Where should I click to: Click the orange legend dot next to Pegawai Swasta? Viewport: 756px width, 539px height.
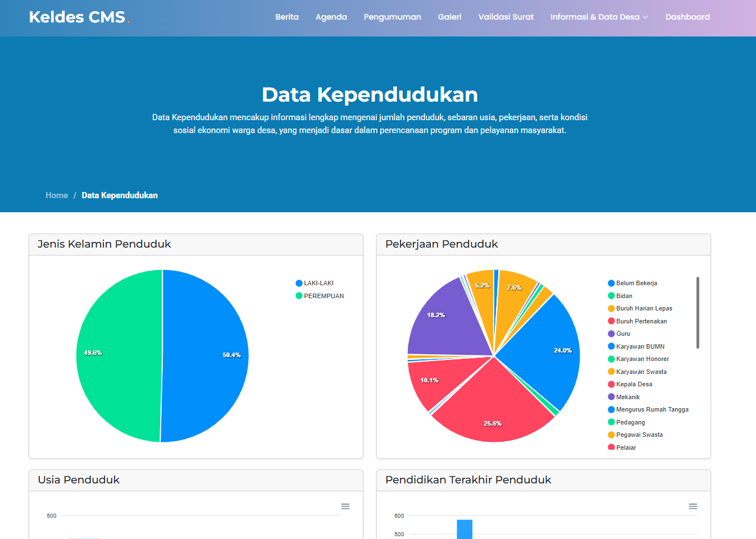(612, 435)
